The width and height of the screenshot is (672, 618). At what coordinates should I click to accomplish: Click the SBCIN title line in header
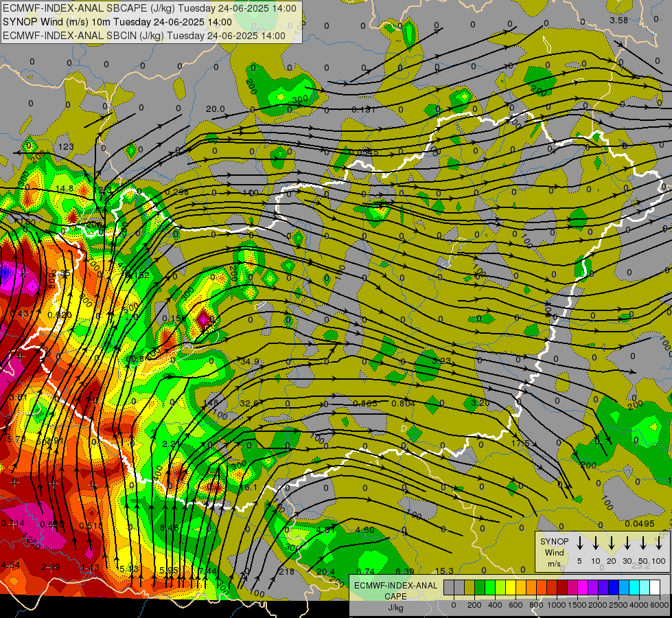[x=144, y=36]
